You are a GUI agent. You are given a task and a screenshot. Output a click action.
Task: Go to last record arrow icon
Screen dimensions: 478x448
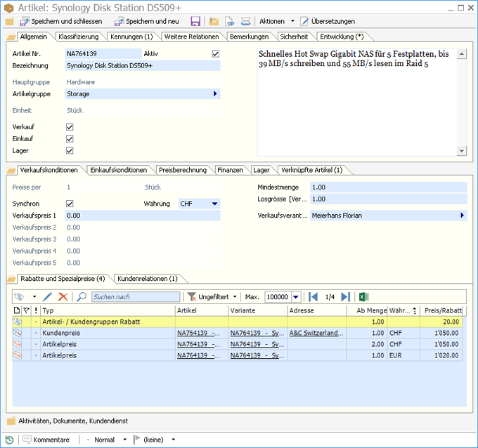pyautogui.click(x=345, y=296)
